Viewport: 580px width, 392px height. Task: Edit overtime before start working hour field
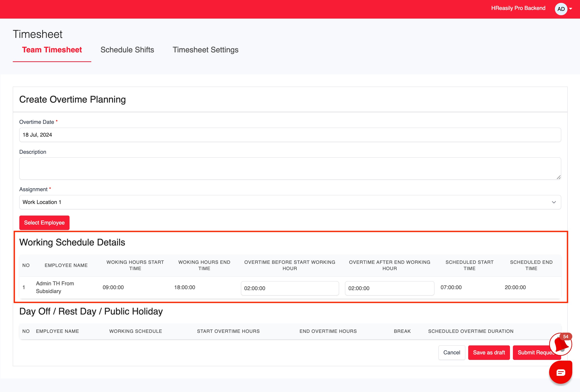290,288
